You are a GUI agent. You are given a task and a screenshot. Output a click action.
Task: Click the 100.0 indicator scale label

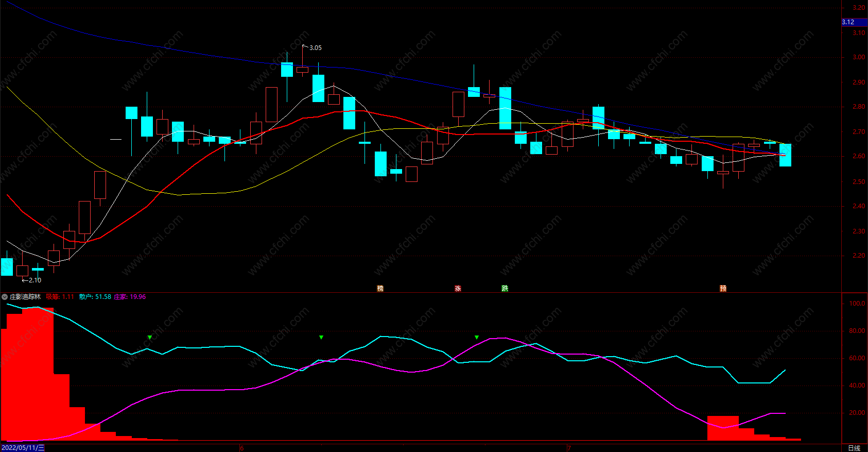coord(857,304)
